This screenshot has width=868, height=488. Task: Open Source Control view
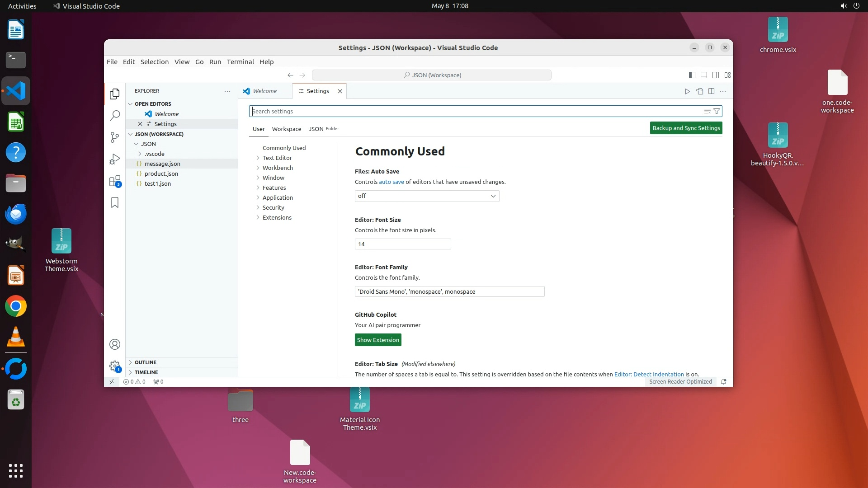click(x=115, y=137)
